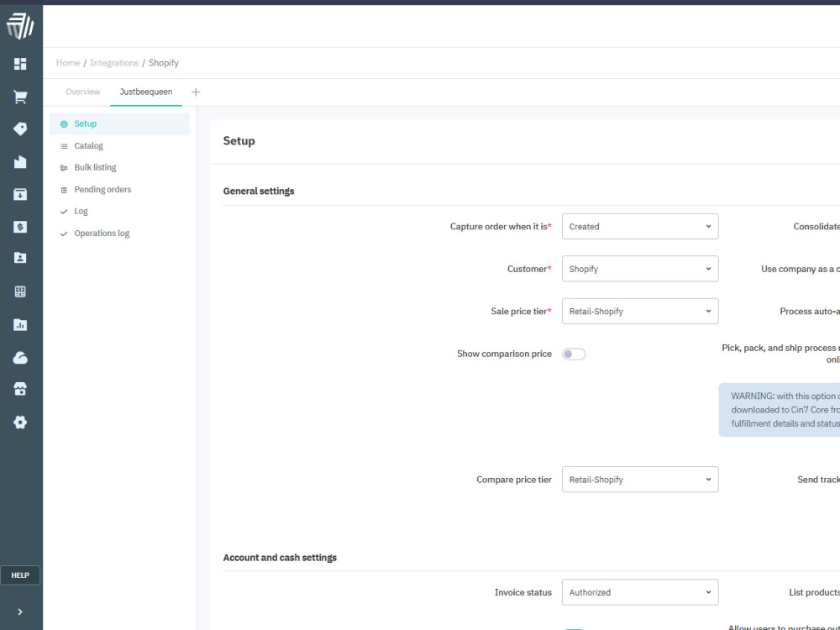Image resolution: width=840 pixels, height=630 pixels.
Task: Open the inventory box download icon
Action: 20,195
